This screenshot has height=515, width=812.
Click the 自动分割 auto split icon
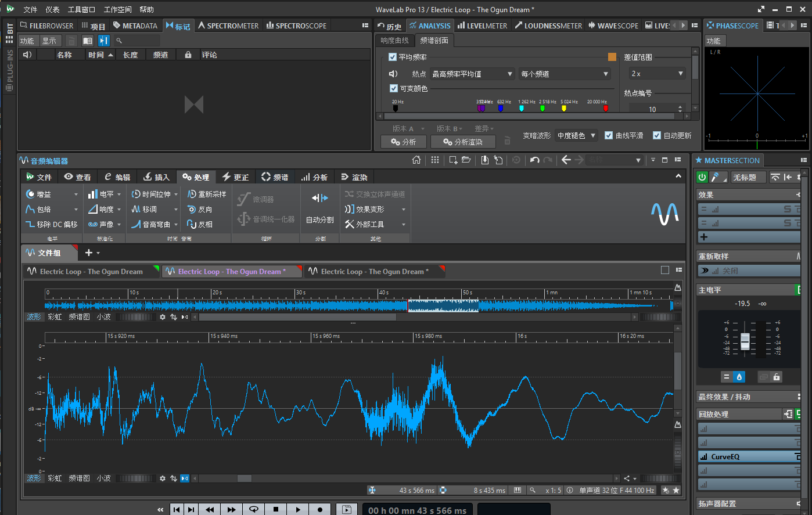click(x=320, y=199)
